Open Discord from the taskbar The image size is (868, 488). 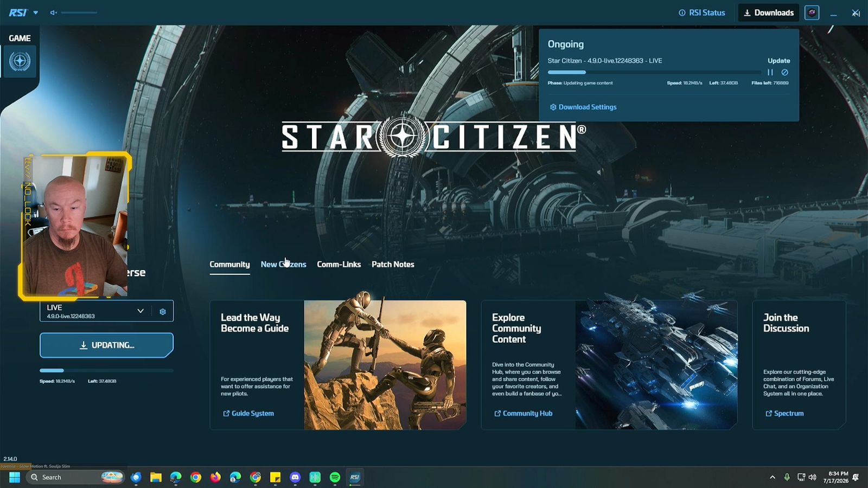295,477
